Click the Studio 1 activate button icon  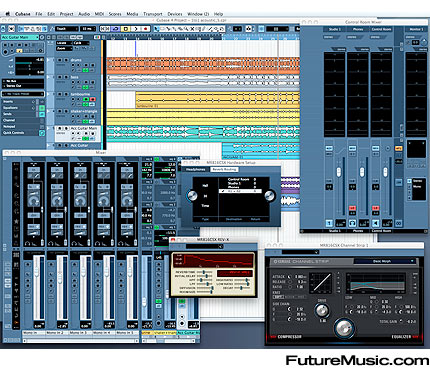coord(329,223)
